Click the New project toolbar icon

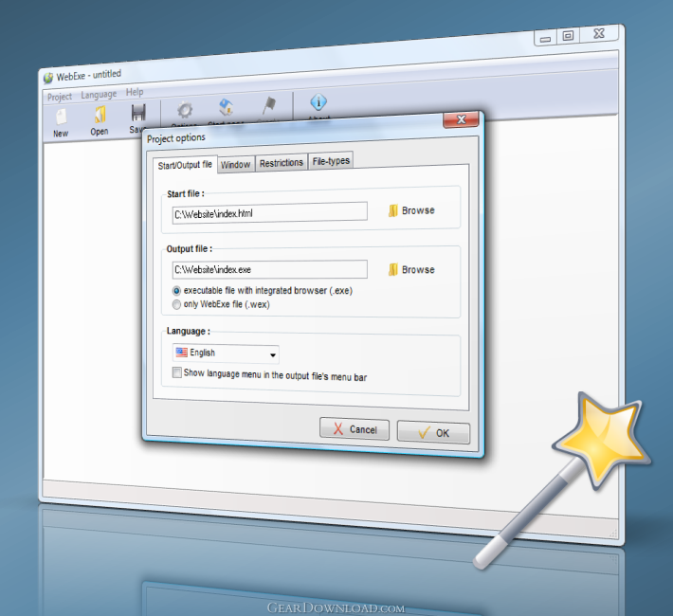point(61,117)
